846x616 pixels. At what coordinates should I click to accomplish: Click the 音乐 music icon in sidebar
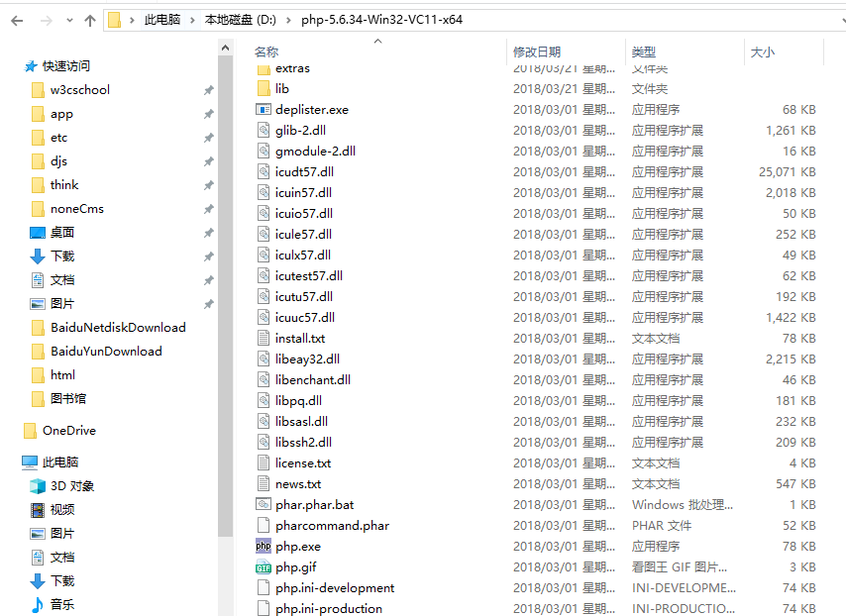[x=38, y=604]
